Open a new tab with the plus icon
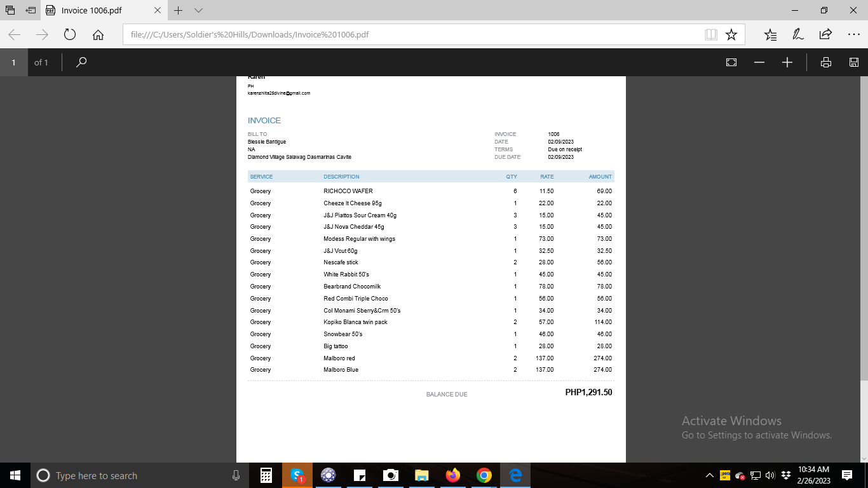 [179, 10]
